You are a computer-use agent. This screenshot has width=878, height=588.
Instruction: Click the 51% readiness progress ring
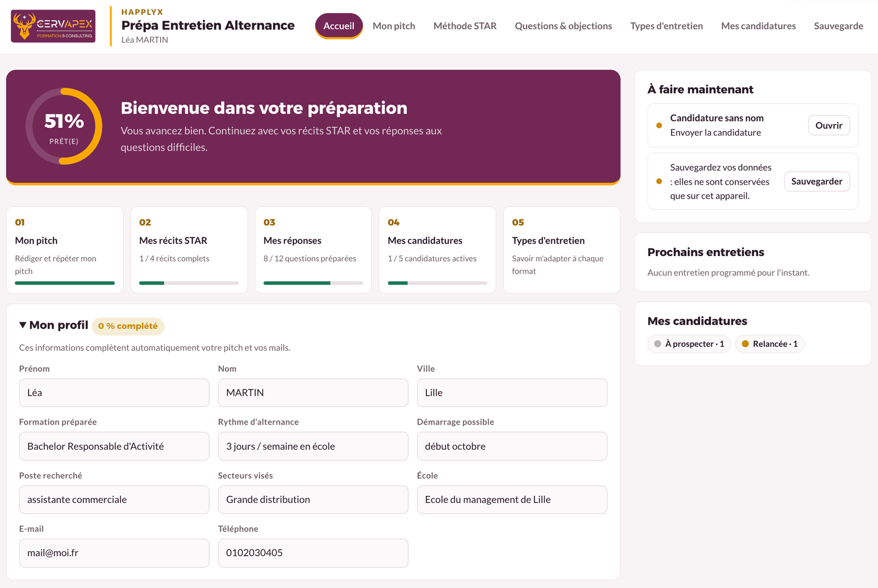(x=64, y=126)
